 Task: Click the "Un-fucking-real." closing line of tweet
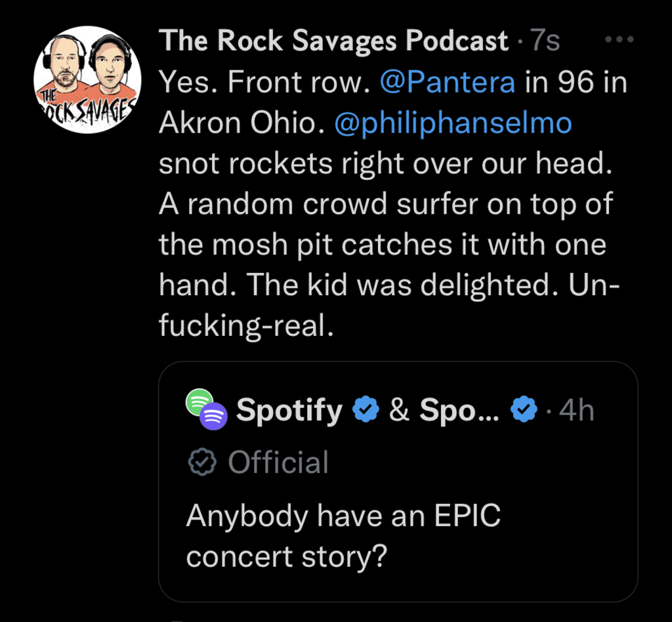242,326
